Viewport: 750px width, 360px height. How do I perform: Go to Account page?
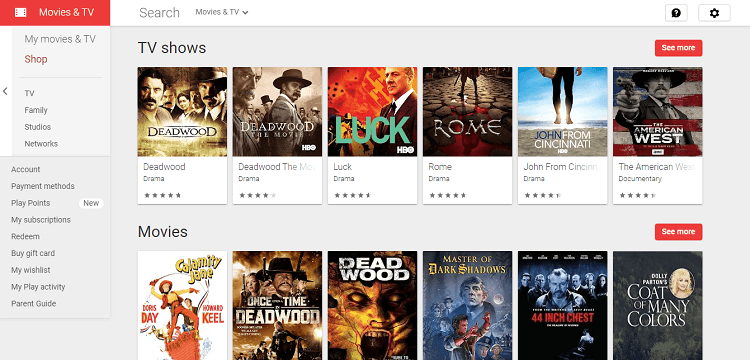(x=25, y=169)
